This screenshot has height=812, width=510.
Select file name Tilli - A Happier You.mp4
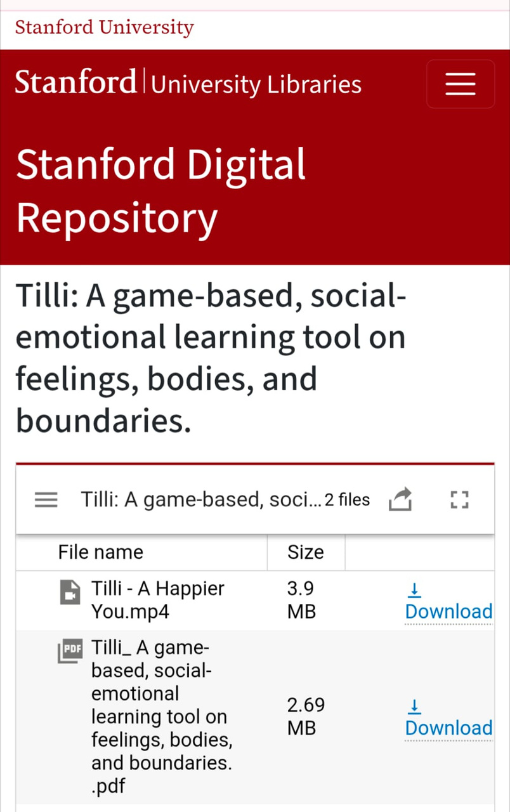click(x=157, y=600)
